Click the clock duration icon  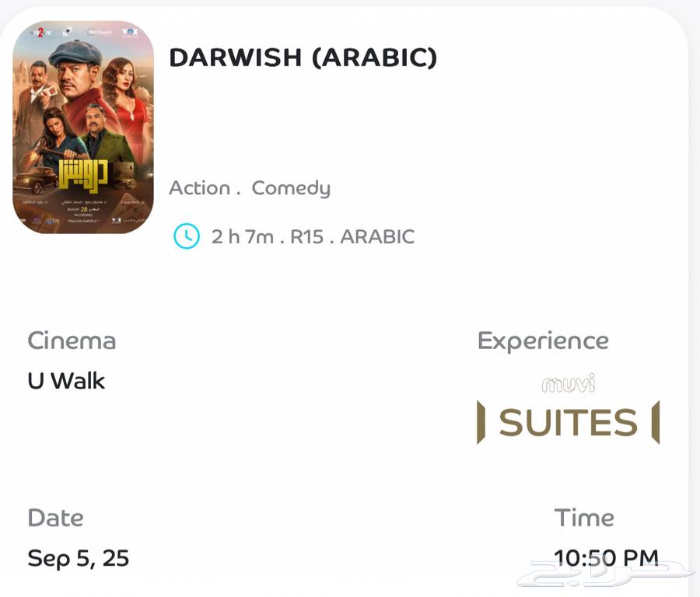(x=186, y=236)
